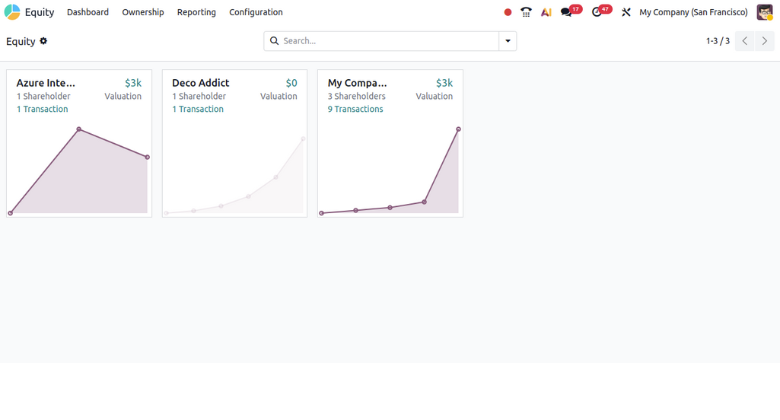The image size is (780, 420).
Task: Go to next page arrow
Action: [x=765, y=41]
